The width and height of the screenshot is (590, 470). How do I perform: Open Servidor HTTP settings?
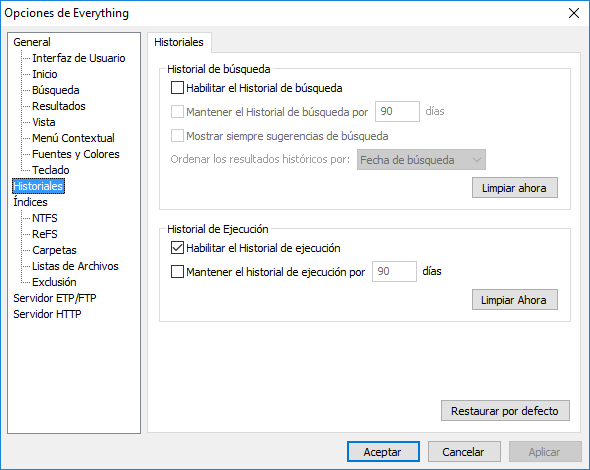click(x=47, y=314)
